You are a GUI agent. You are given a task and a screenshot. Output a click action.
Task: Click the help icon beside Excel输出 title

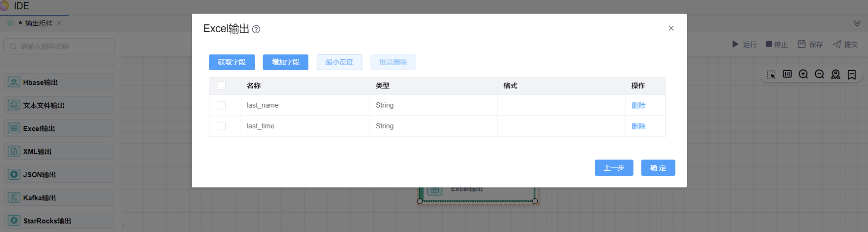tap(256, 29)
